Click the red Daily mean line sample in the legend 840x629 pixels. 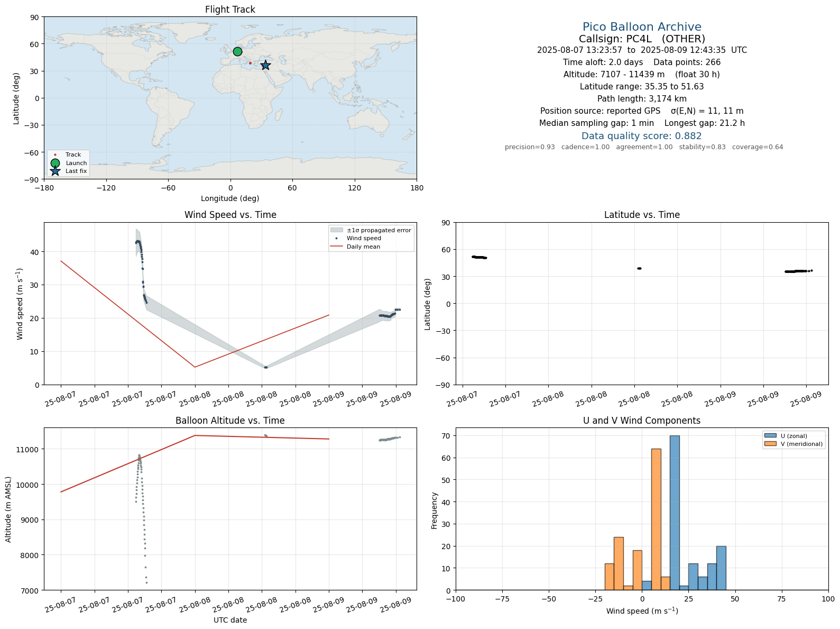[x=336, y=247]
